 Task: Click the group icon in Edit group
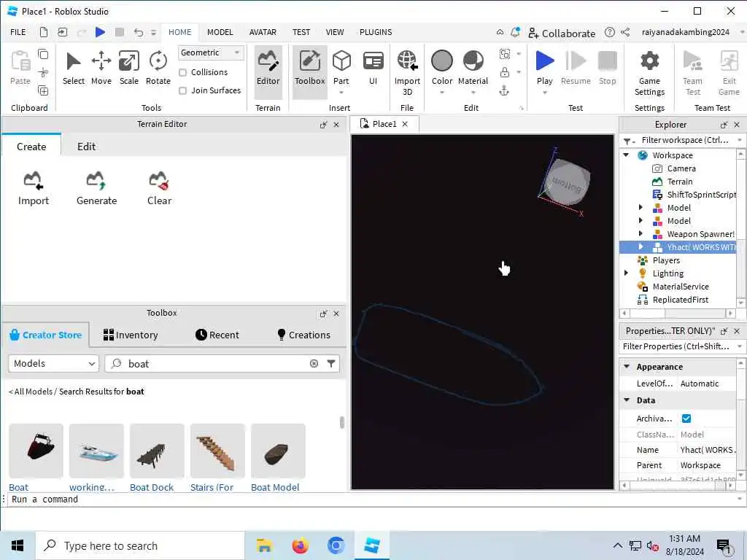pos(504,54)
